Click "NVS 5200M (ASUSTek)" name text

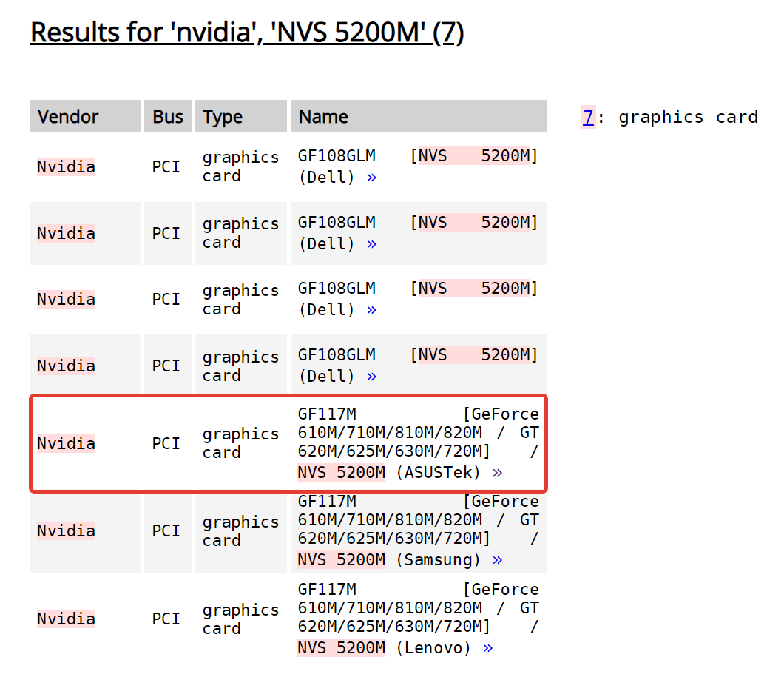tap(389, 473)
